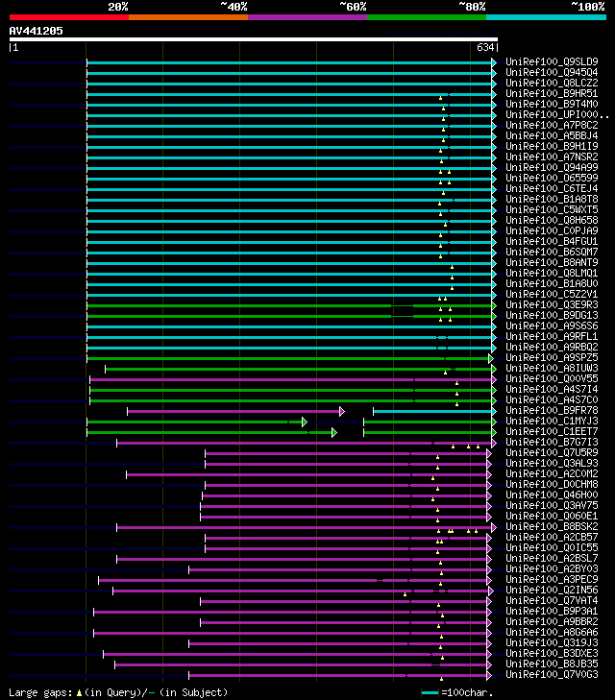
Task: Click the UniRef100_B9FR78 label
Action: click(x=552, y=411)
